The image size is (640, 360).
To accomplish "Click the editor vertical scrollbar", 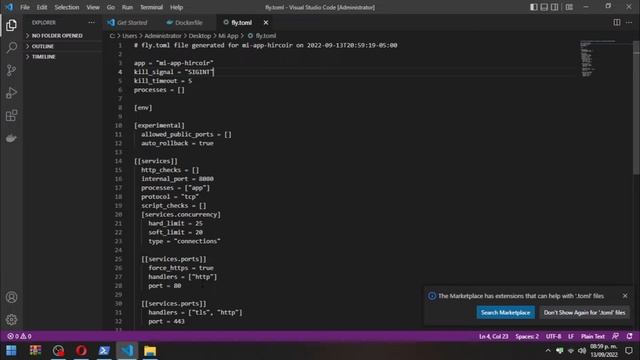I will point(636,108).
